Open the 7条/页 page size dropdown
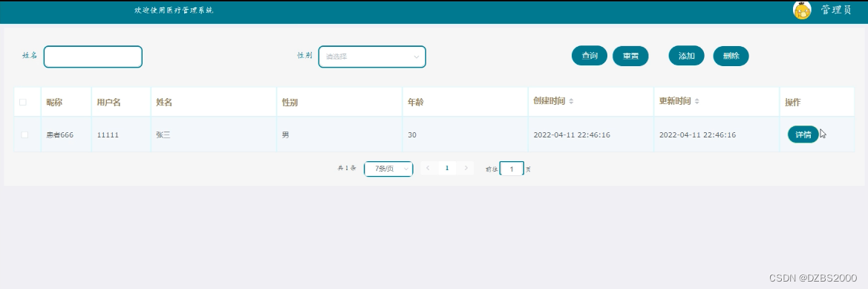The width and height of the screenshot is (868, 289). [x=388, y=169]
